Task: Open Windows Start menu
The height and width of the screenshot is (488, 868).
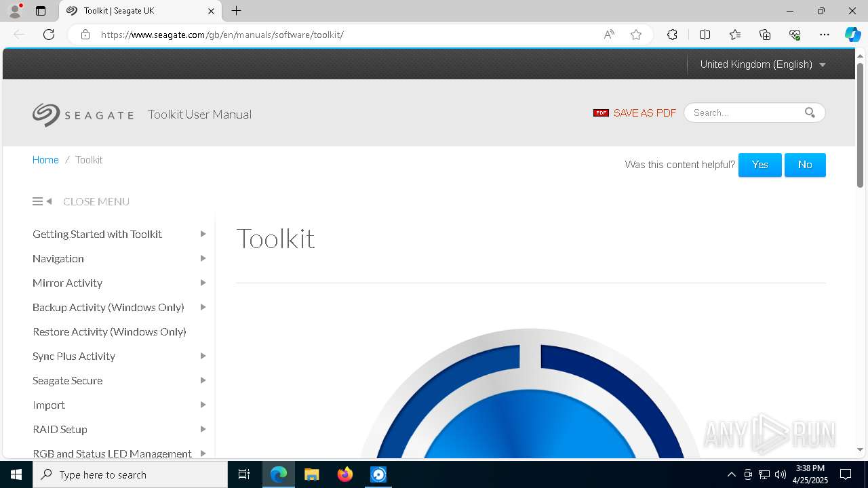Action: pos(16,474)
